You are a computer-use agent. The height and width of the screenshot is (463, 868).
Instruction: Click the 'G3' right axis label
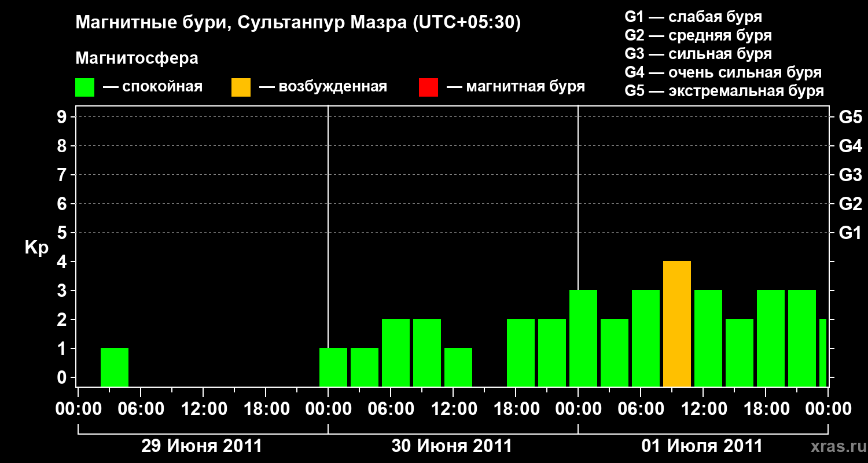pos(850,175)
